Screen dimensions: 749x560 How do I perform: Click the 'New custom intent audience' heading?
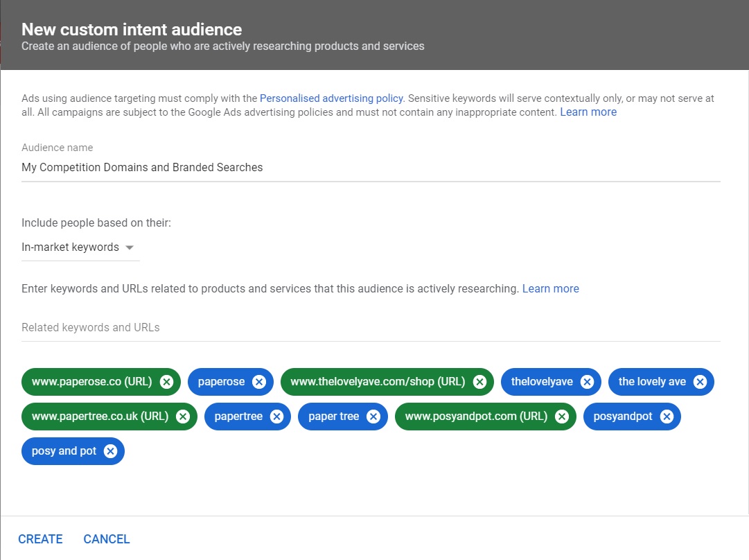click(132, 30)
